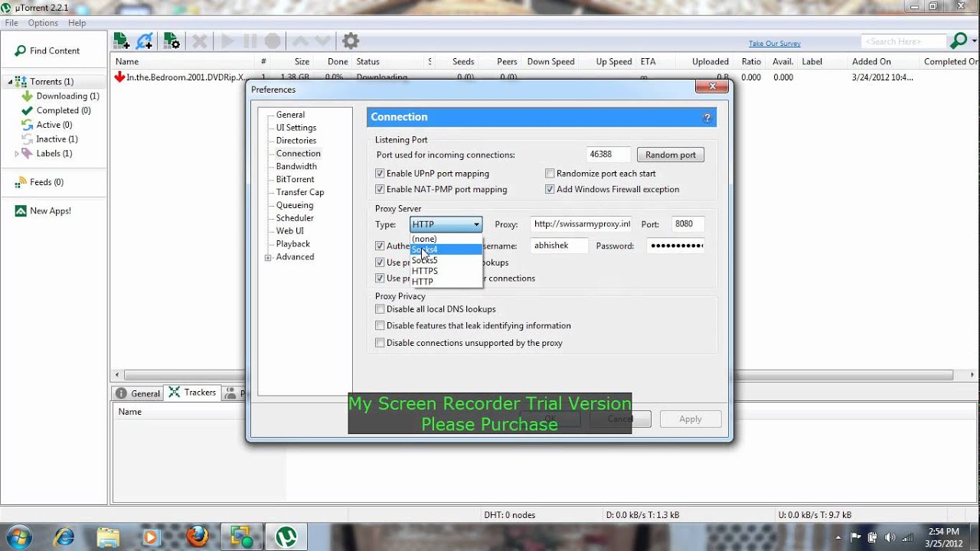Select Scheduler in the preferences tree

point(295,218)
